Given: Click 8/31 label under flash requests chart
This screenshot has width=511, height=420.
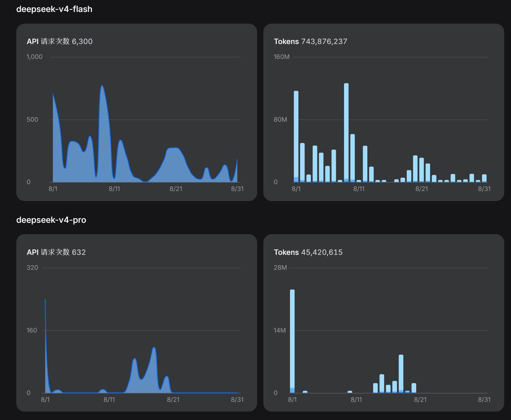Looking at the screenshot, I should (x=237, y=189).
